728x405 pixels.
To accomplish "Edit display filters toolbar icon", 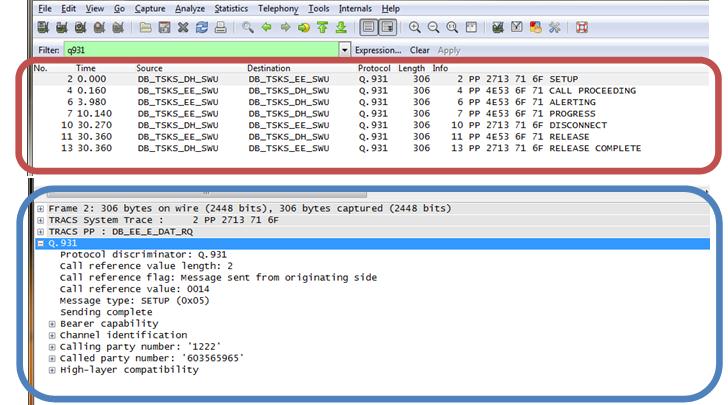I will 516,27.
